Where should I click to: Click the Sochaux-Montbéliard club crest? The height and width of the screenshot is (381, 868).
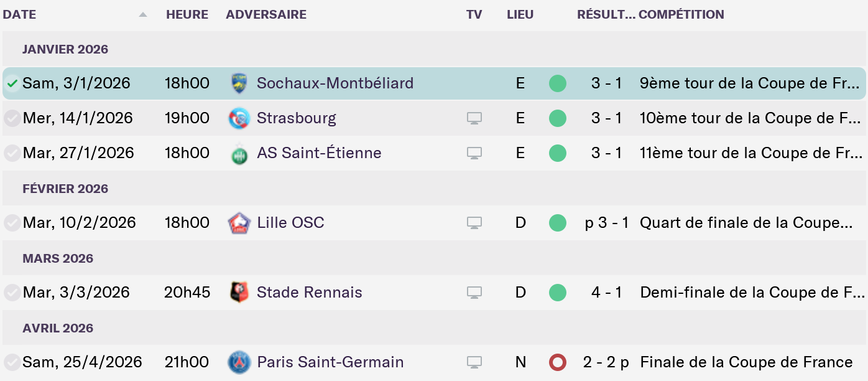(239, 83)
